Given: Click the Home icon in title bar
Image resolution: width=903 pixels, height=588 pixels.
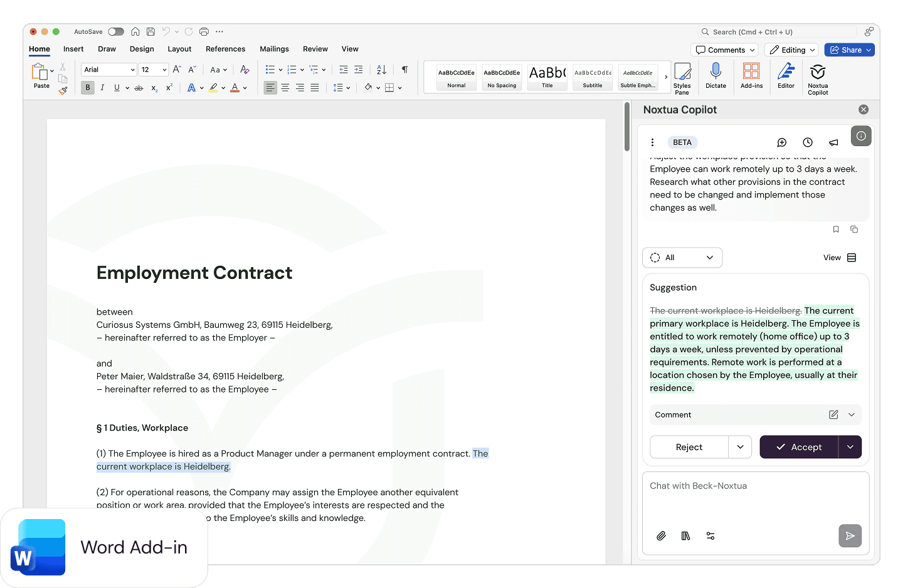Looking at the screenshot, I should tap(135, 31).
